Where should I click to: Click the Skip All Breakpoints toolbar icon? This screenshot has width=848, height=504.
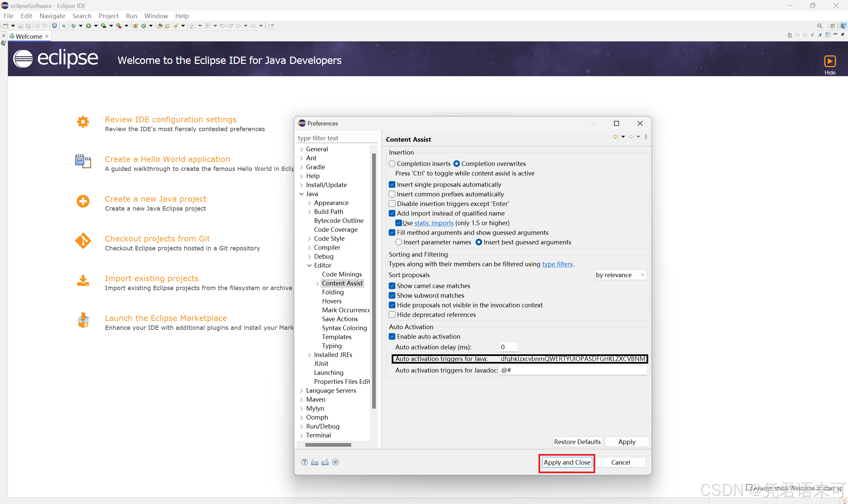coord(64,26)
